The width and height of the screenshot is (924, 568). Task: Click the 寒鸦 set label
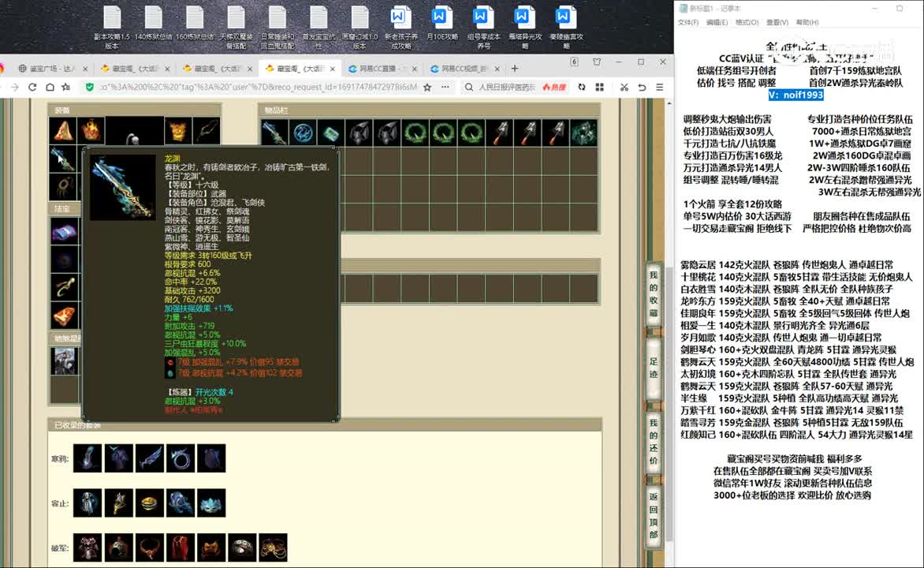(59, 459)
